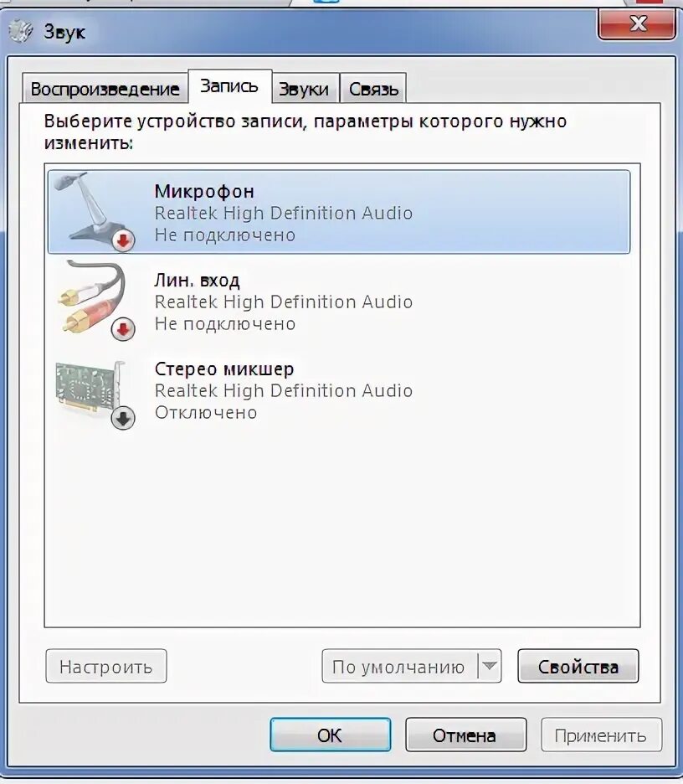Select the Лин. вход device entry
The image size is (683, 784).
click(339, 301)
